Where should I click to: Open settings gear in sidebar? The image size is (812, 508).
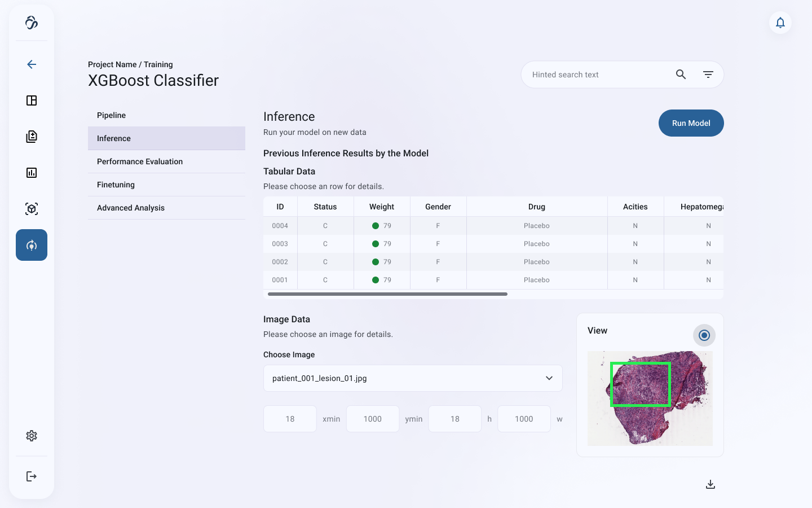(32, 436)
